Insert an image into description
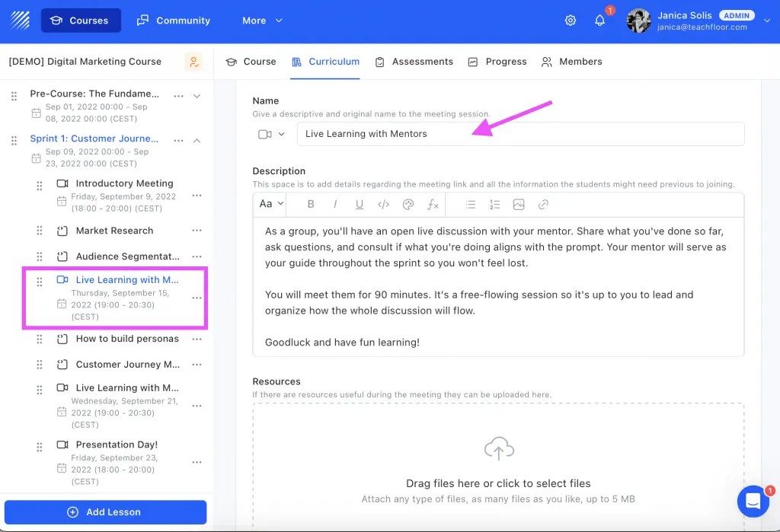This screenshot has height=532, width=780. pyautogui.click(x=519, y=204)
